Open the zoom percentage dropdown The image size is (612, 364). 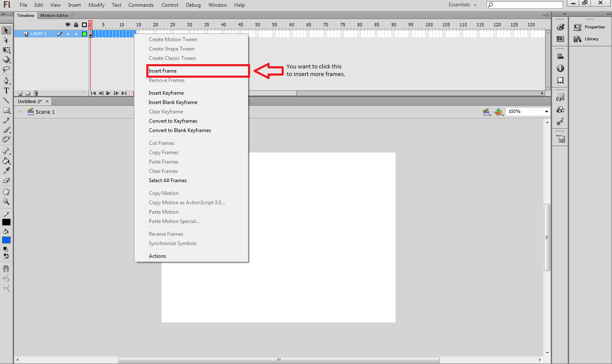pyautogui.click(x=546, y=111)
